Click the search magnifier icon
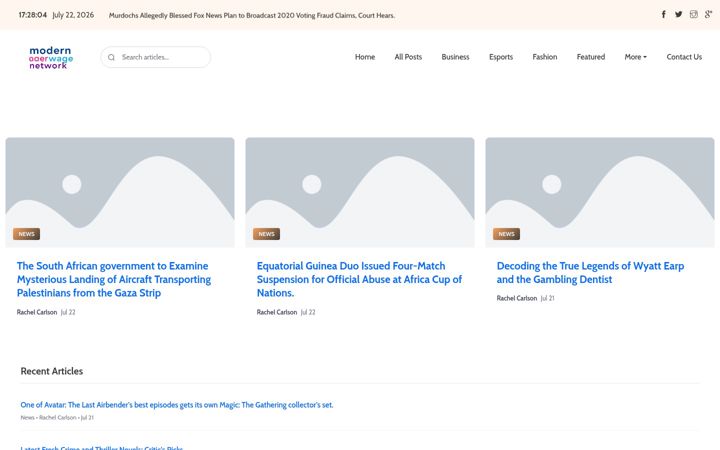The height and width of the screenshot is (450, 720). pos(111,57)
